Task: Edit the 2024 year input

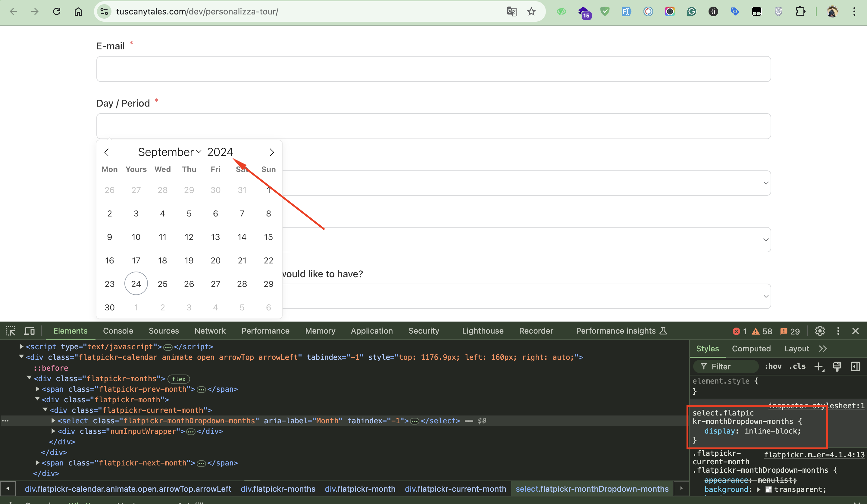Action: (x=220, y=152)
